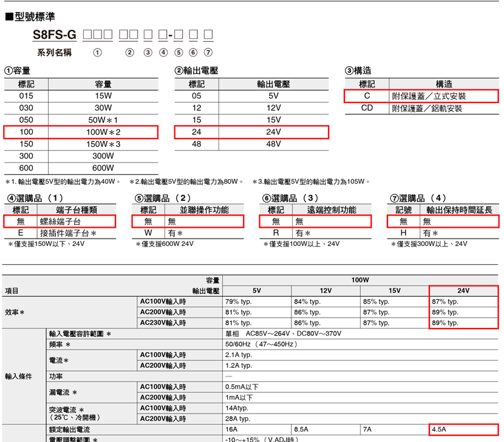Select the "14Atyp." inrush current value
Image resolution: width=504 pixels, height=442 pixels.
click(x=237, y=408)
